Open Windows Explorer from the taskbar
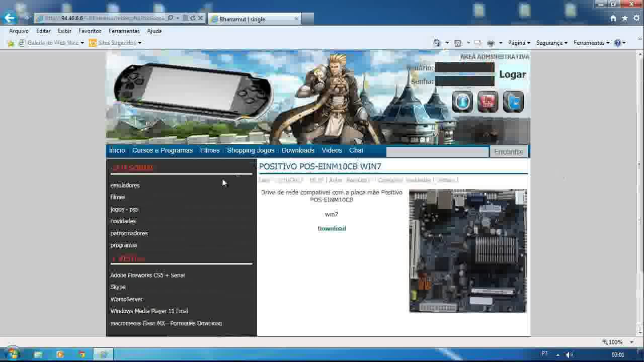 (38, 354)
